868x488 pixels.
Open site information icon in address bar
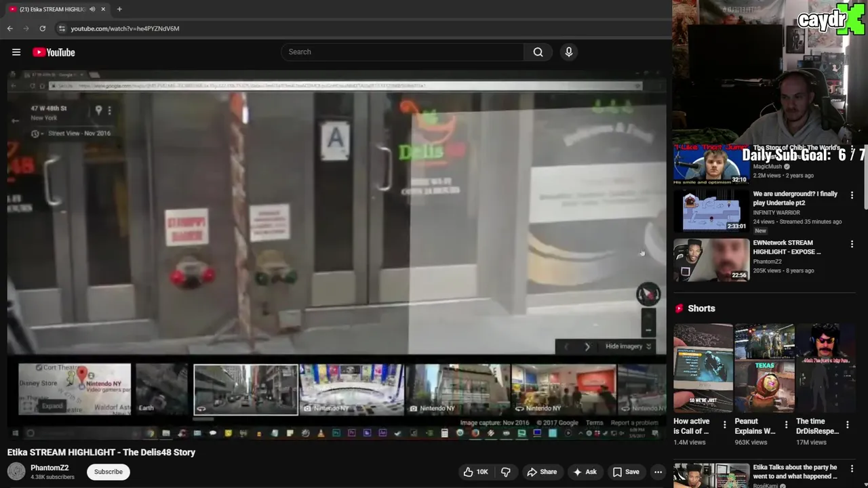(62, 28)
